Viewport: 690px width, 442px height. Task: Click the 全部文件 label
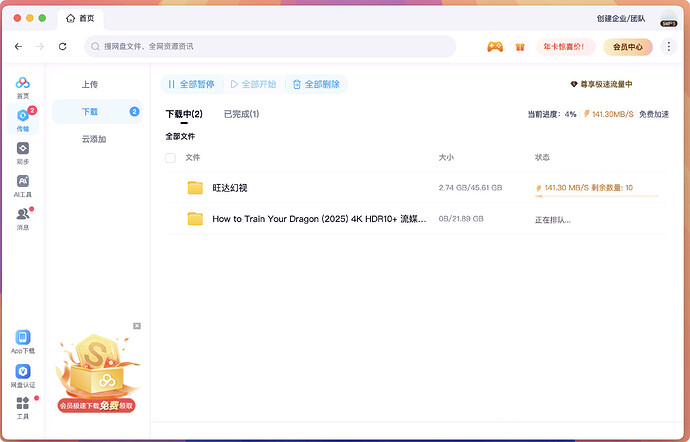180,136
